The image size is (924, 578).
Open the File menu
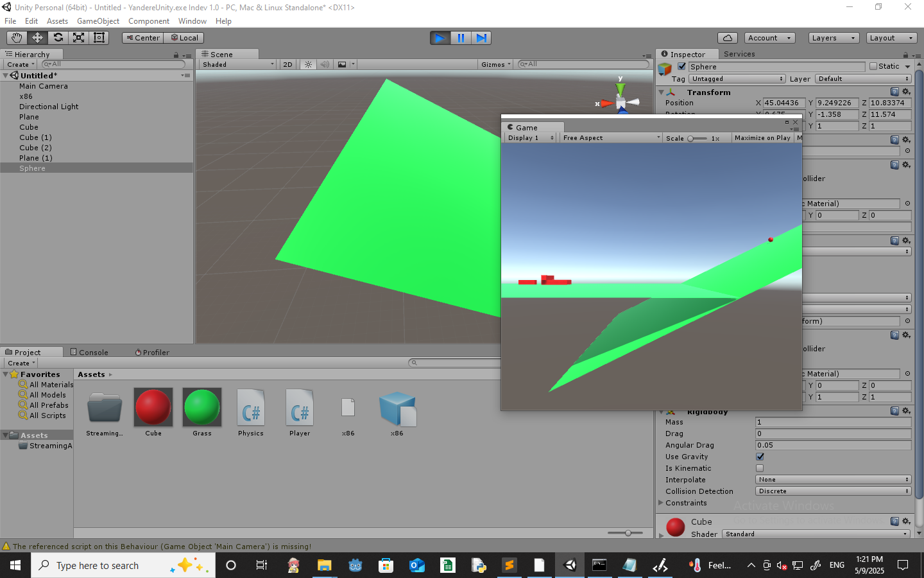point(10,21)
